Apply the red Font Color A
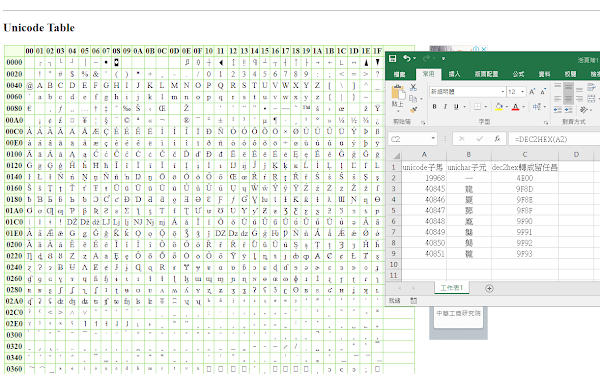Screen dimensions: 600x374 pos(515,107)
